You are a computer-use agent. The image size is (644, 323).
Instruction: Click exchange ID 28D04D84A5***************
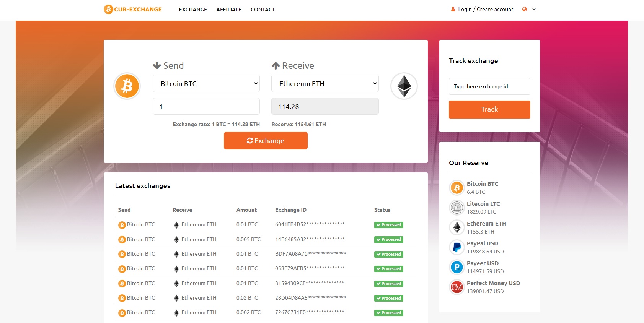[310, 298]
